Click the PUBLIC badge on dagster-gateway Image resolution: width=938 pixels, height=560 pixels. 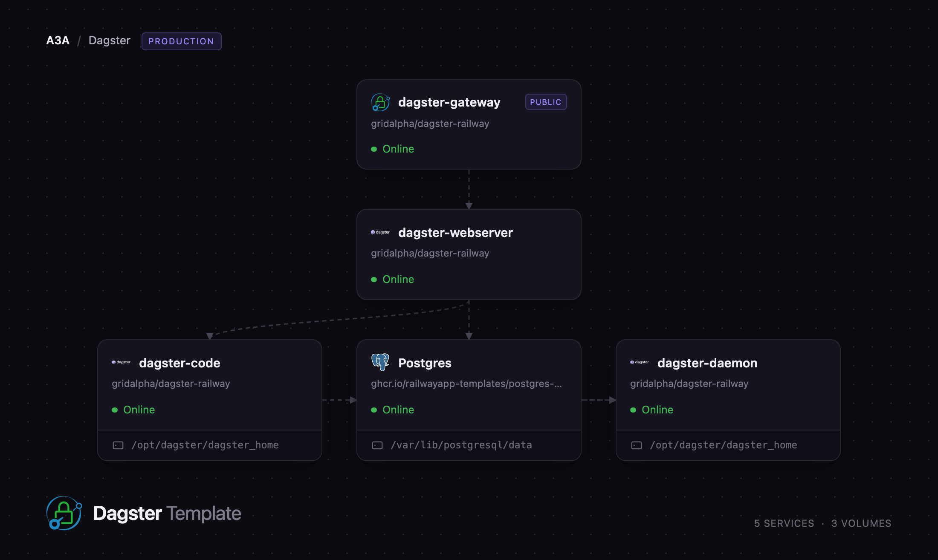pos(546,102)
